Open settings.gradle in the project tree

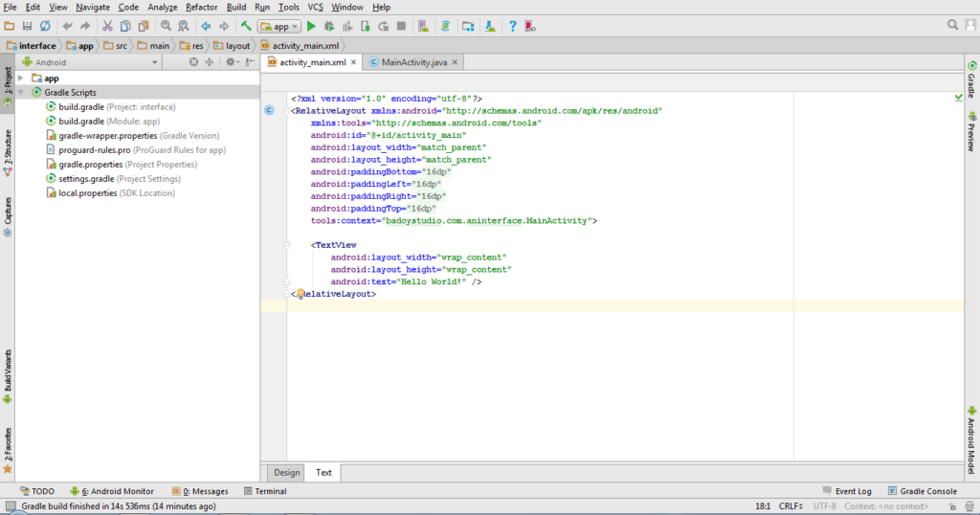[x=85, y=179]
